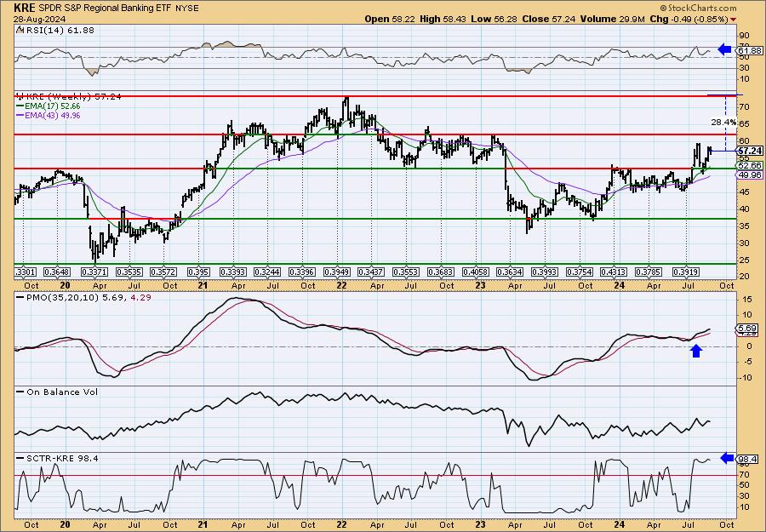766x532 pixels.
Task: Select the SPDR S&P Regional Banking ETF title
Action: point(105,9)
